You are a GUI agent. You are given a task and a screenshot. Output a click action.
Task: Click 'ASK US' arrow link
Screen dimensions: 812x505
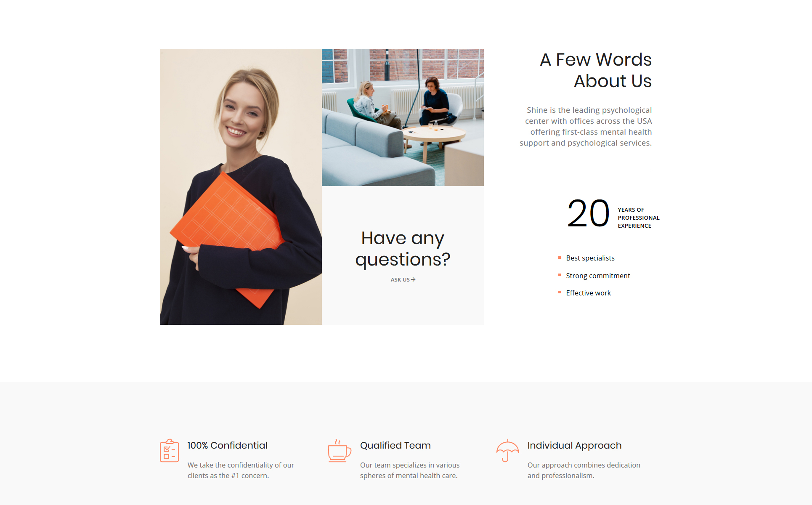pos(403,279)
